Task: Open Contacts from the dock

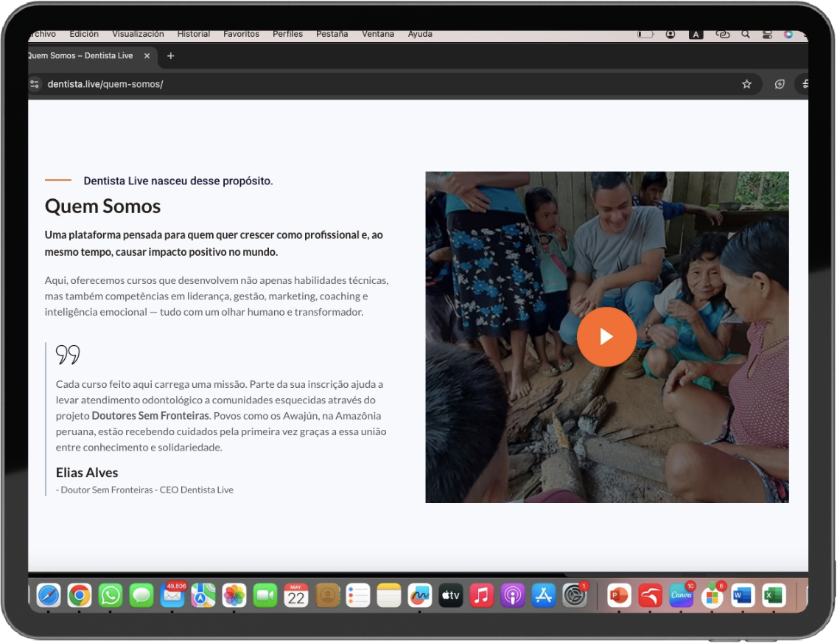Action: coord(327,595)
